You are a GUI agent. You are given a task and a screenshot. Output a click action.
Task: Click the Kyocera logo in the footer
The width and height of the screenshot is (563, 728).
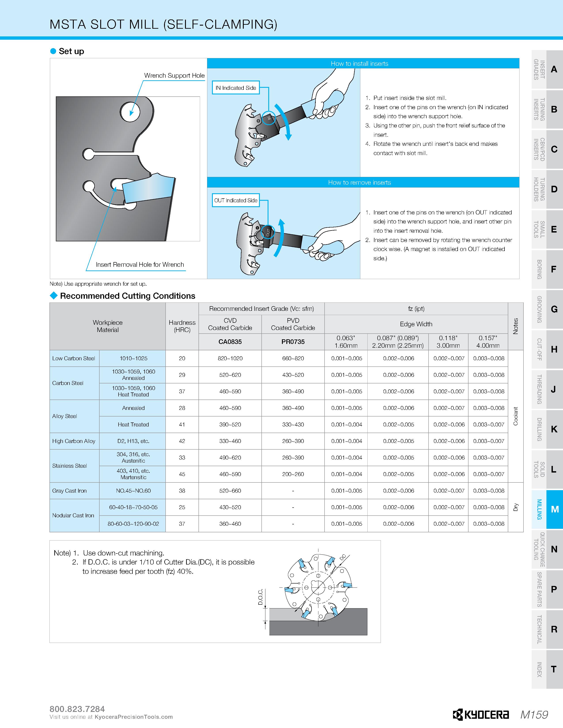click(x=481, y=714)
